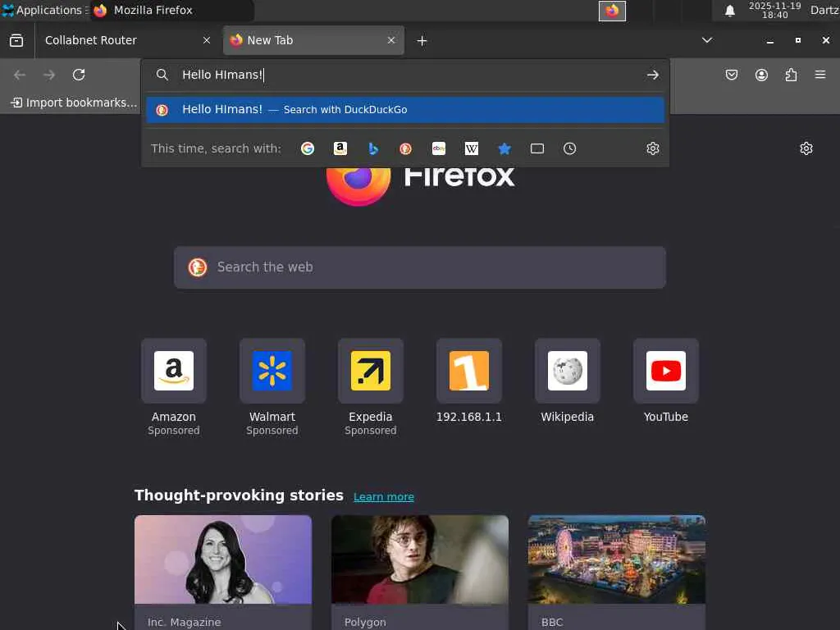Choose DuckDuckGo in the one-off search row
Image resolution: width=840 pixels, height=630 pixels.
pos(405,148)
